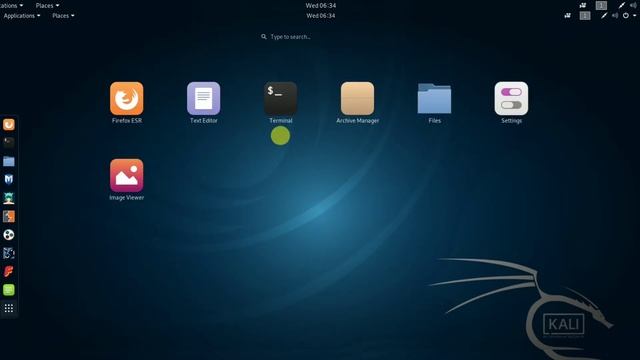Viewport: 640px width, 360px height.
Task: Click the Firefox icon in the dock
Action: point(9,124)
